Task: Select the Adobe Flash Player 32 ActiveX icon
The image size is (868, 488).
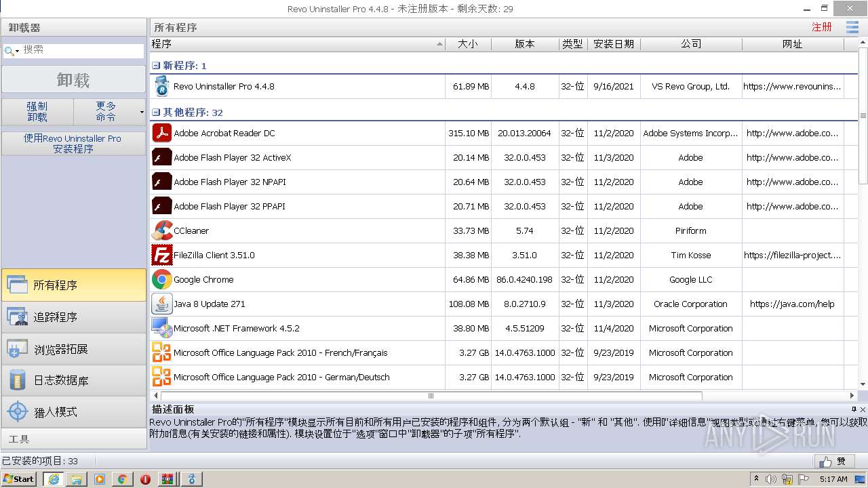Action: pyautogui.click(x=161, y=157)
